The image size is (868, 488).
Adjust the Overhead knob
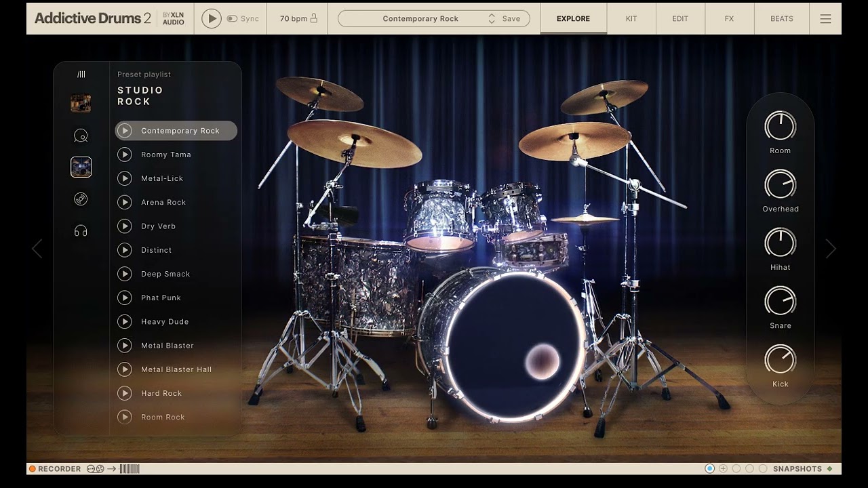point(781,184)
